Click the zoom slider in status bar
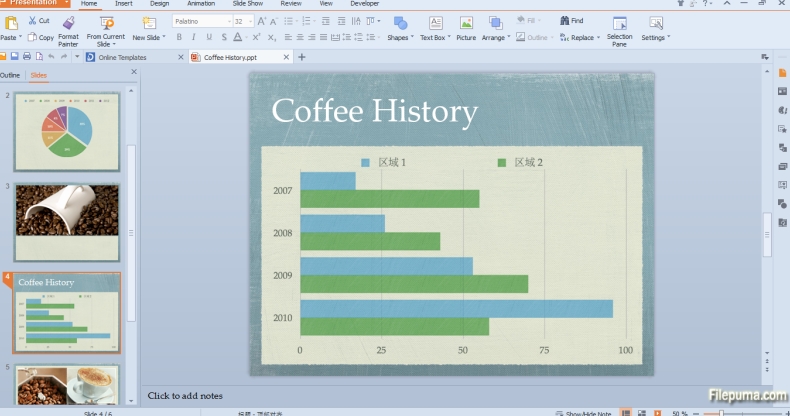 point(720,412)
